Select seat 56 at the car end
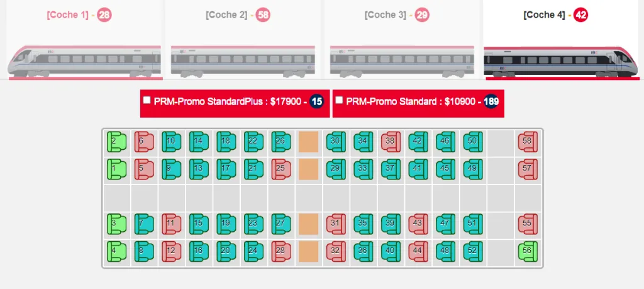Viewport: 644px width, 289px height. pyautogui.click(x=528, y=251)
